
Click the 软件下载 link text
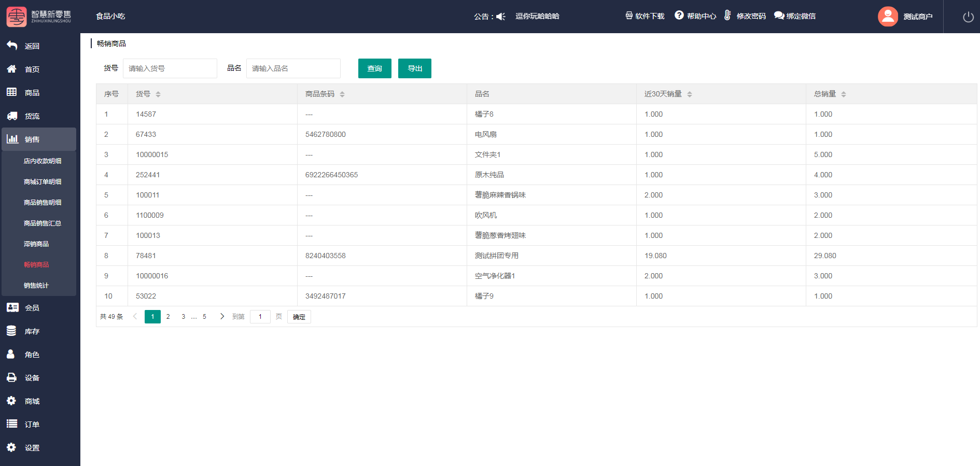[650, 16]
